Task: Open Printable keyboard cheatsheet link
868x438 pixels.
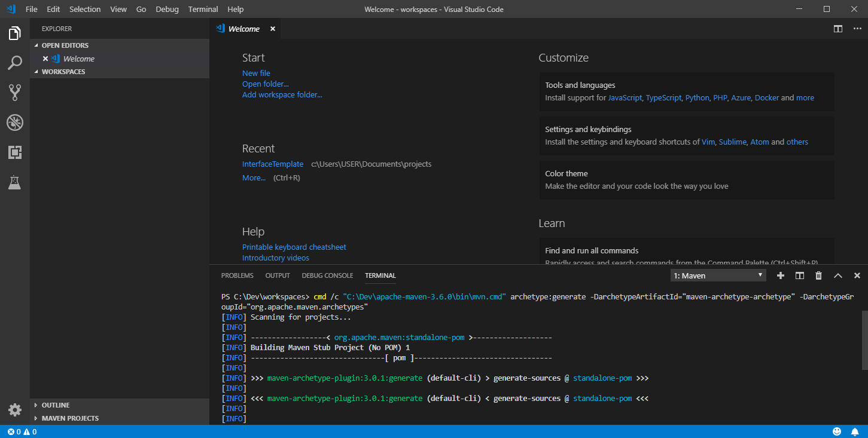Action: coord(294,247)
